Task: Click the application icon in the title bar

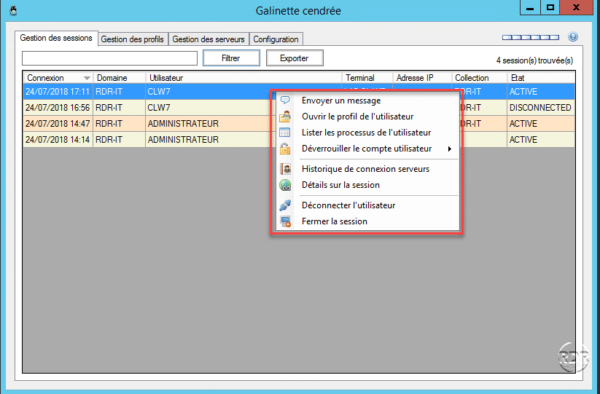Action: pos(13,10)
